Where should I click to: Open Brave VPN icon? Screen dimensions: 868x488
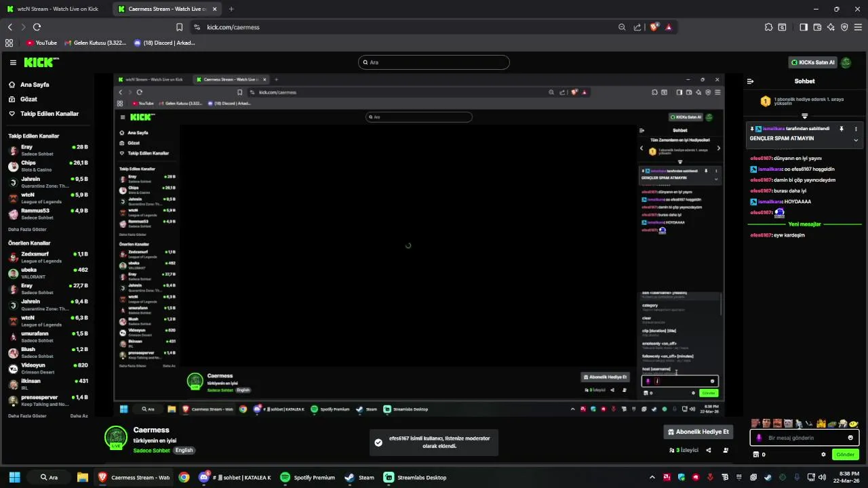point(844,27)
